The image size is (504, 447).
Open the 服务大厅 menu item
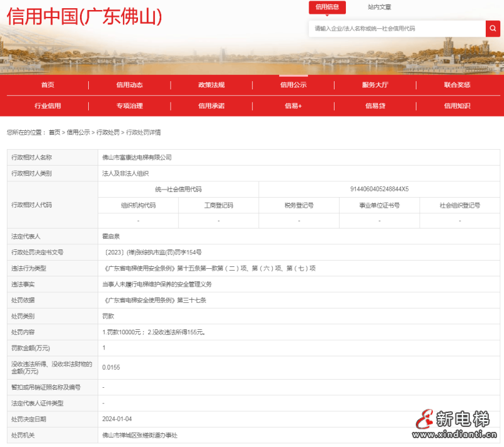(375, 85)
